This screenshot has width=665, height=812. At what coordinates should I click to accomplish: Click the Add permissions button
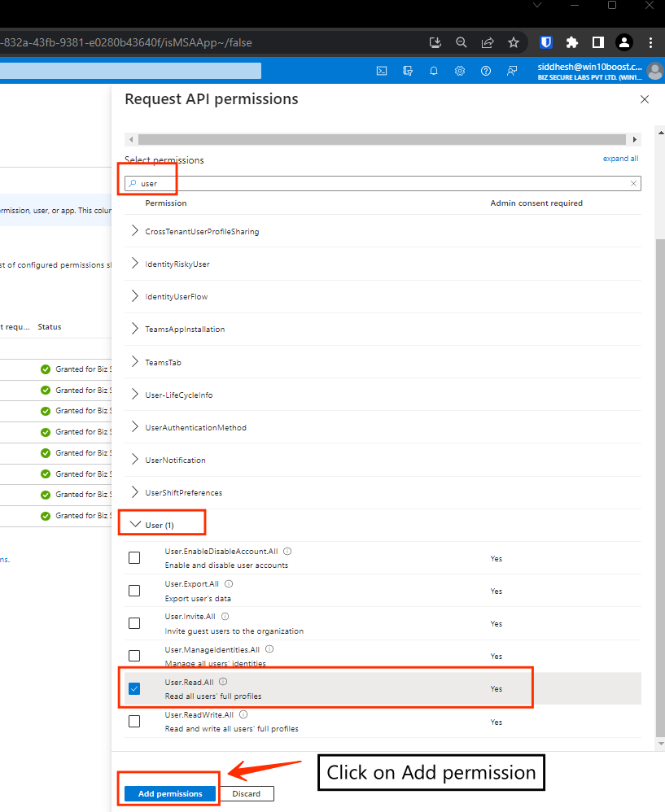click(x=170, y=793)
